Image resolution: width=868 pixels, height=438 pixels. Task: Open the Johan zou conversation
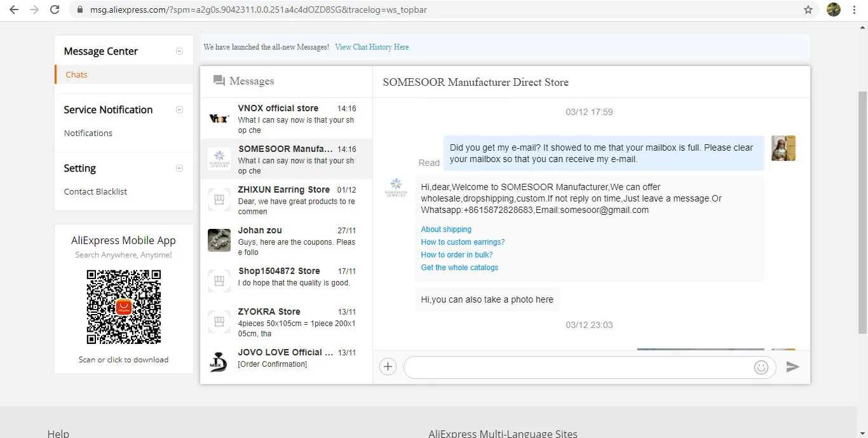pos(286,240)
